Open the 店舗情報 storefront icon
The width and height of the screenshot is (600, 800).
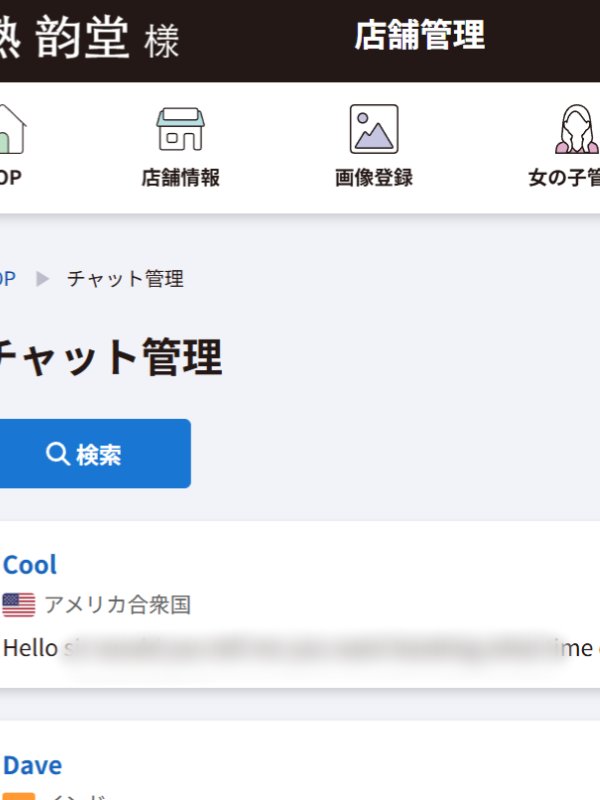point(180,130)
